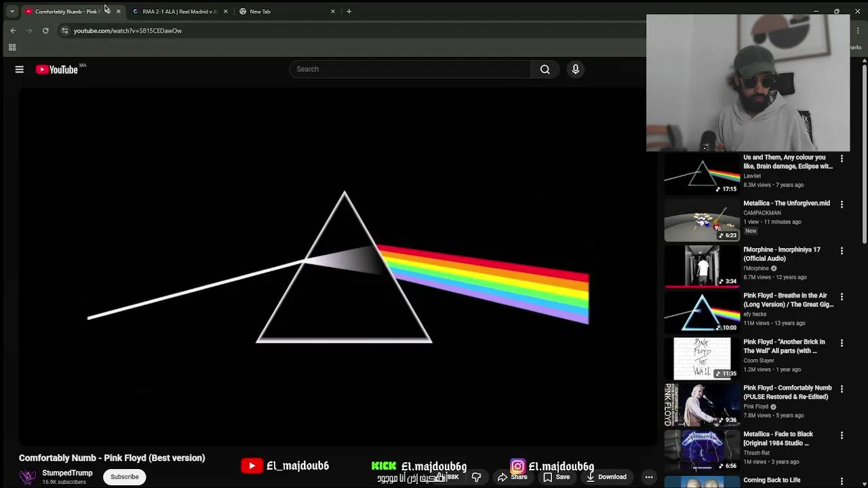
Task: Open options for l'Morphine Imorphiniya 17 video
Action: point(842,251)
